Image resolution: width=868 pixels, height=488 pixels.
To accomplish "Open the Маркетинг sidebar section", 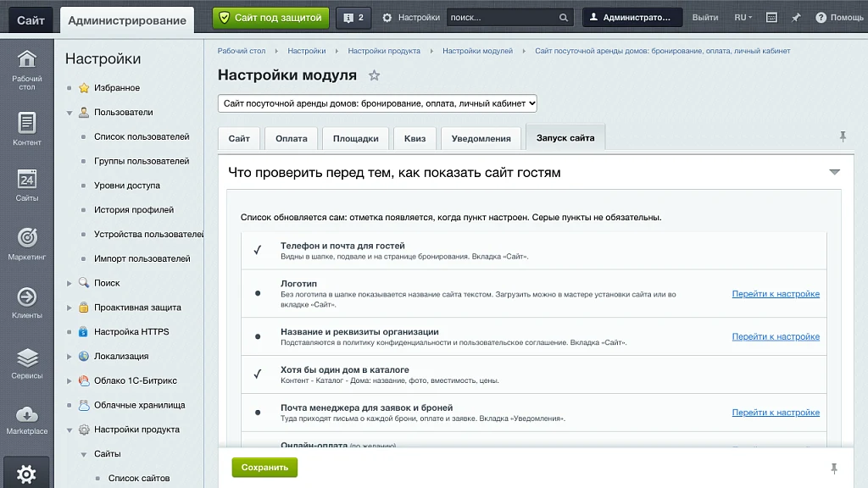I will 26,244.
